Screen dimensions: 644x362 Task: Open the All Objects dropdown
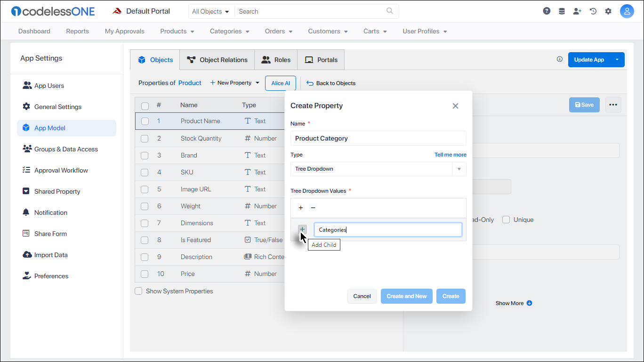(x=211, y=11)
